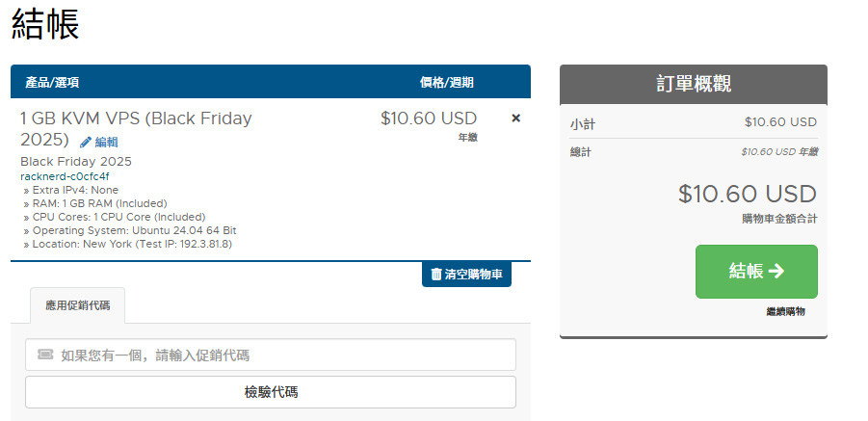Click the 價格/週期 column header

pyautogui.click(x=446, y=82)
